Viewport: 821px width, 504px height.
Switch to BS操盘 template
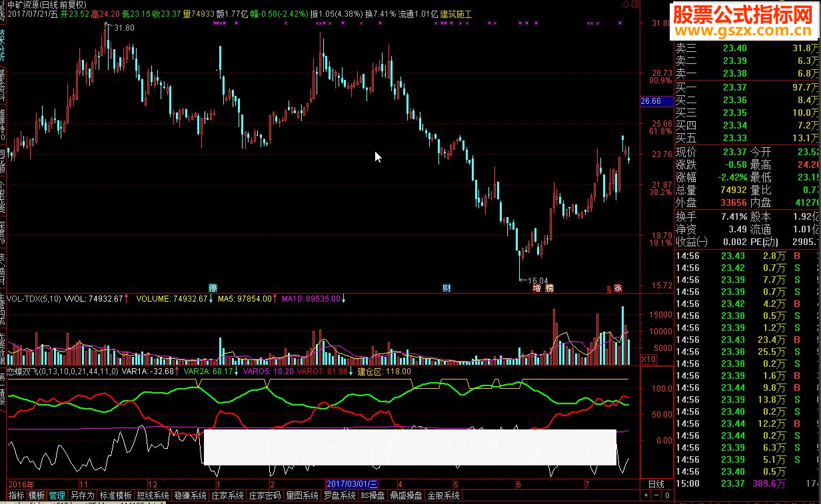tap(373, 495)
